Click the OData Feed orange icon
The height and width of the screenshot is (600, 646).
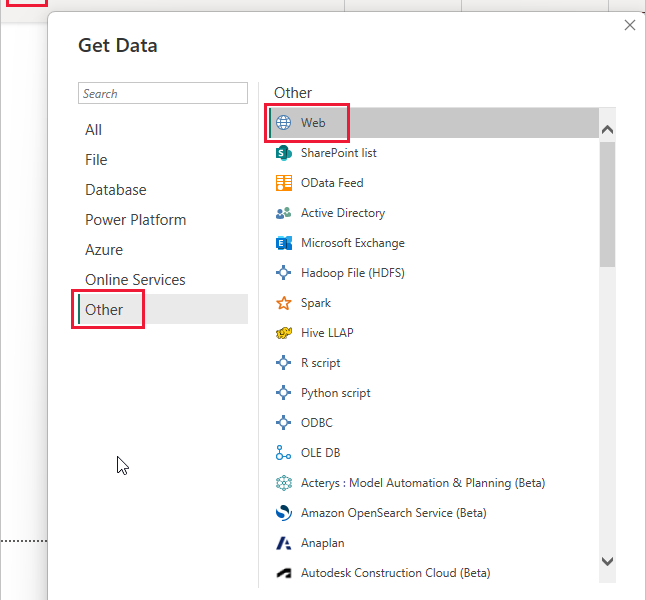283,183
